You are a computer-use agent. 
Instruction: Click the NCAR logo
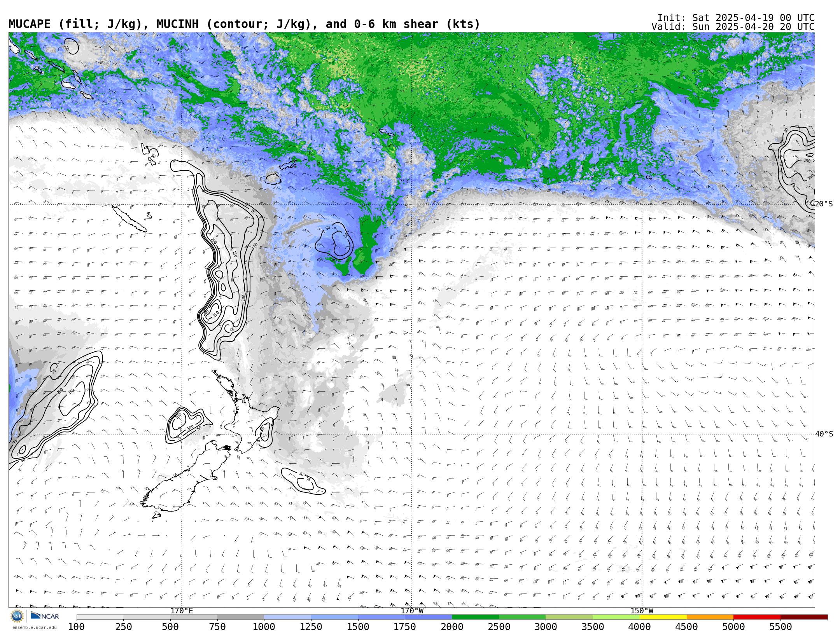click(45, 616)
